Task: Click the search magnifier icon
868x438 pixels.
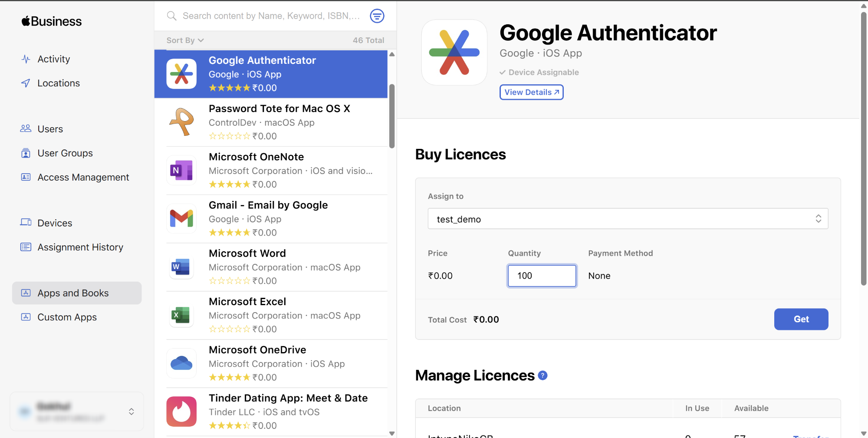Action: pyautogui.click(x=172, y=16)
